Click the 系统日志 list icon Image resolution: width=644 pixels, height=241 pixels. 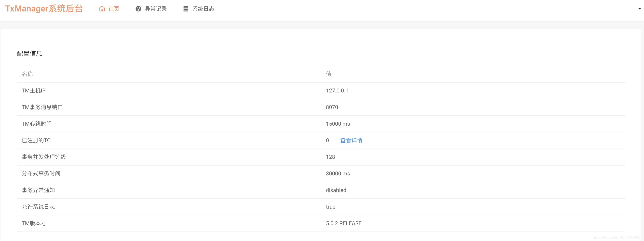[186, 9]
